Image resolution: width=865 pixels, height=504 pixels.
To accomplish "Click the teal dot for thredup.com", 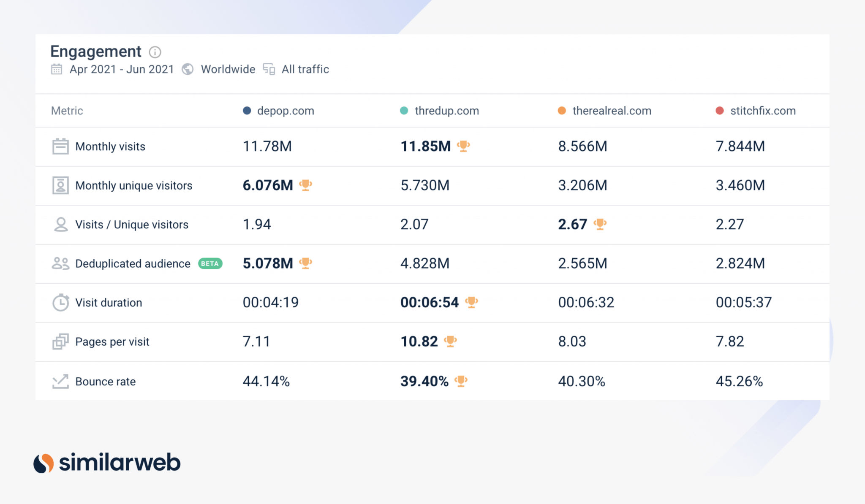I will click(x=404, y=111).
